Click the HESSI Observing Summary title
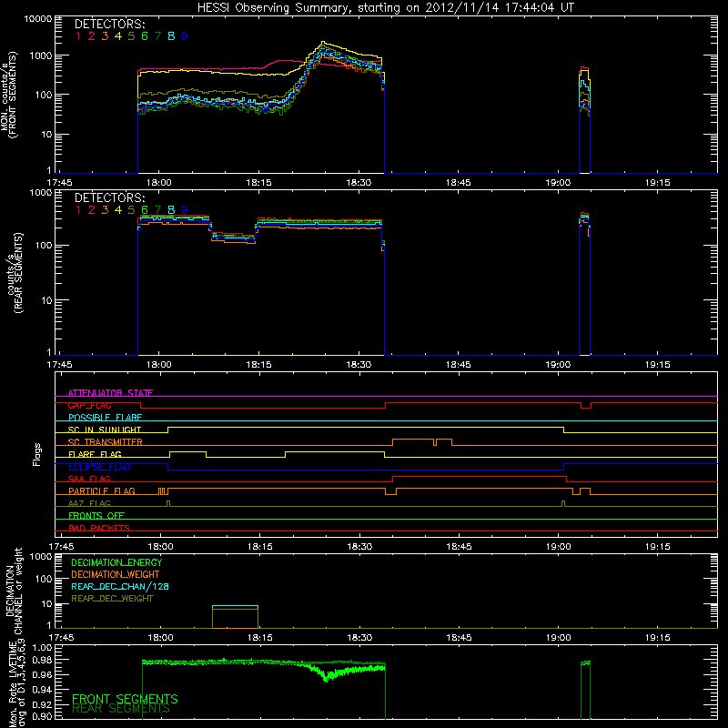 click(x=385, y=8)
